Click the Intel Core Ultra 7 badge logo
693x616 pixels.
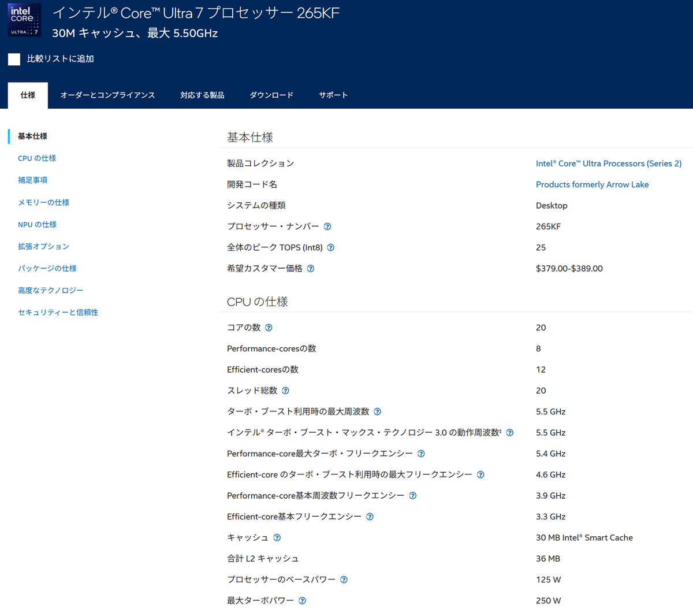[24, 20]
